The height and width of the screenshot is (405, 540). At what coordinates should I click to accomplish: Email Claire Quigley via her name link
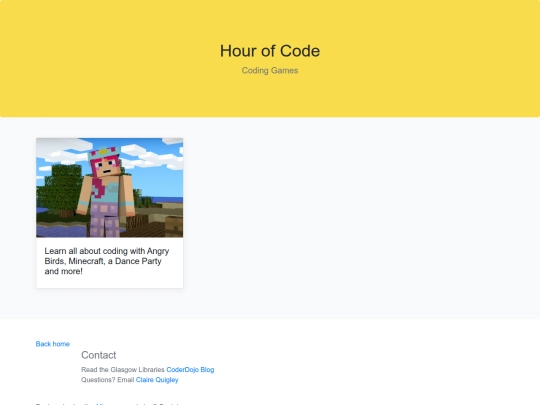coord(157,380)
